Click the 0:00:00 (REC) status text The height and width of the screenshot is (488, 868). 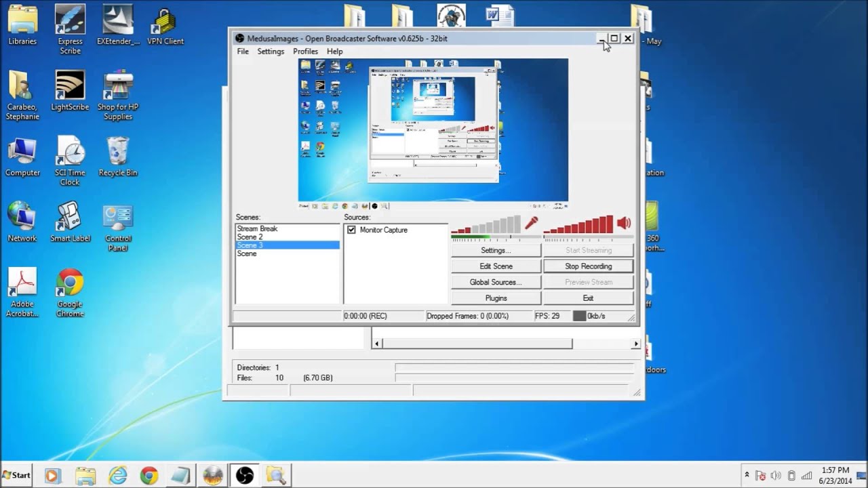coord(365,316)
